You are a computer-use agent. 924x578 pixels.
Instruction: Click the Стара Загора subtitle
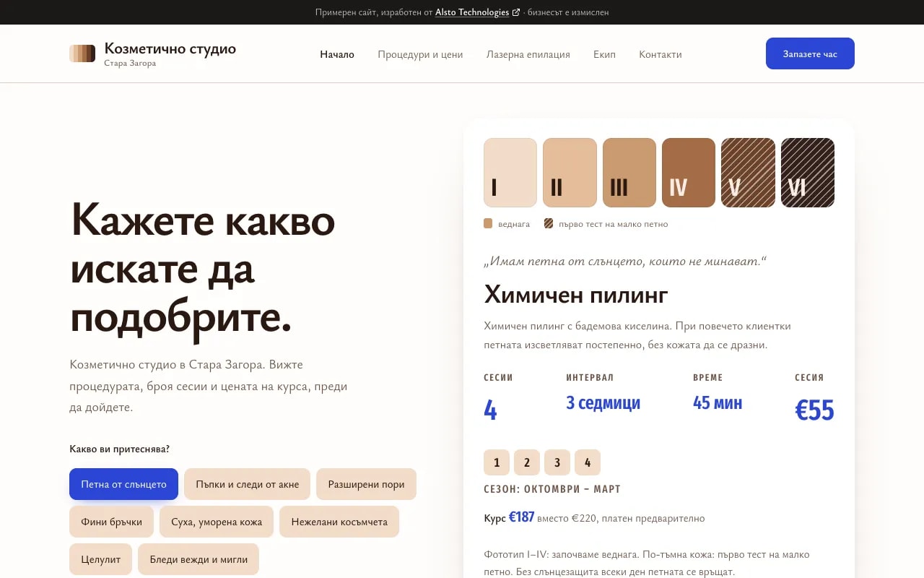(130, 63)
